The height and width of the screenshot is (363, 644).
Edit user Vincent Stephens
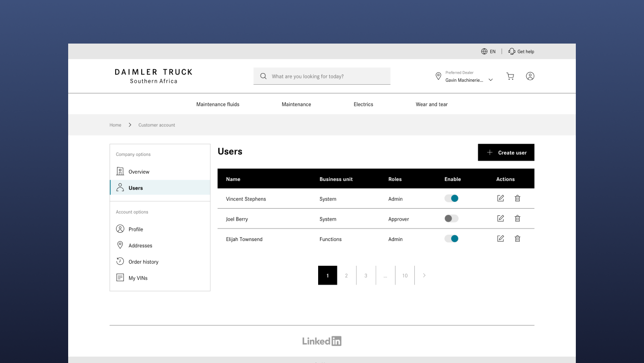click(500, 198)
